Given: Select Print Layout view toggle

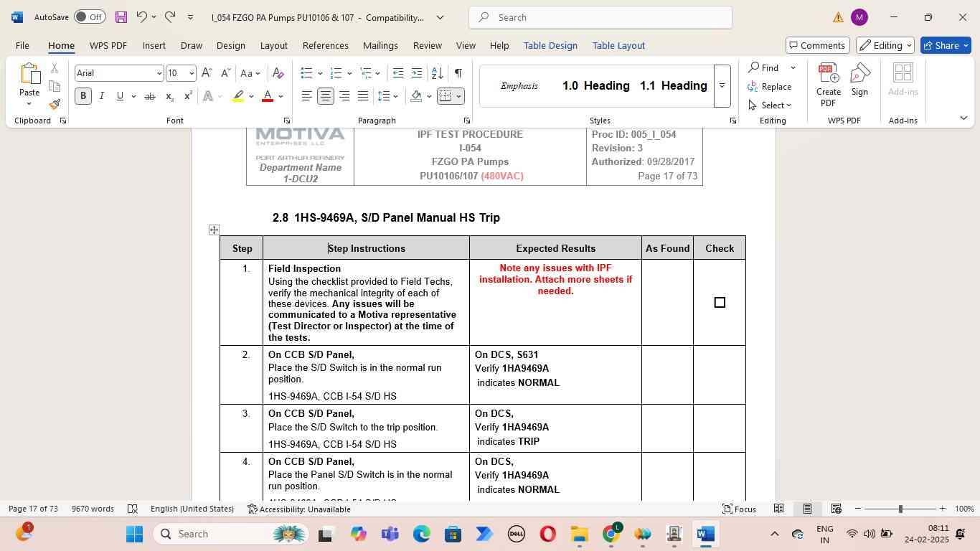Looking at the screenshot, I should [x=807, y=509].
